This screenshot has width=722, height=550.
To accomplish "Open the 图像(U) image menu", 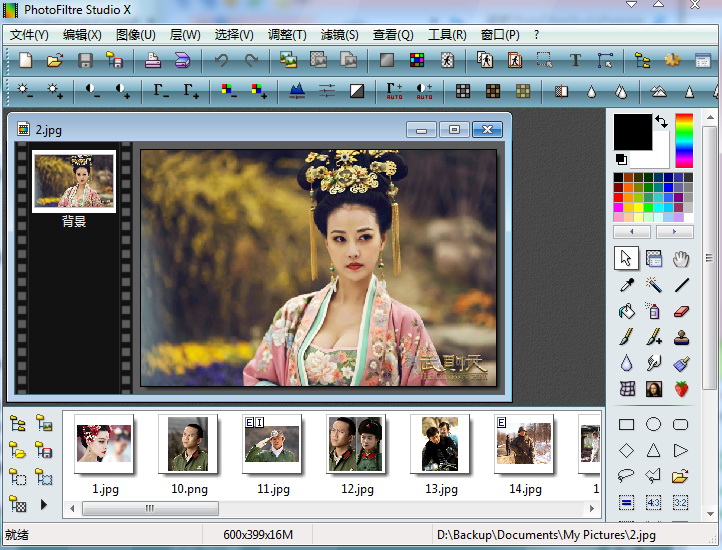I will (x=135, y=34).
